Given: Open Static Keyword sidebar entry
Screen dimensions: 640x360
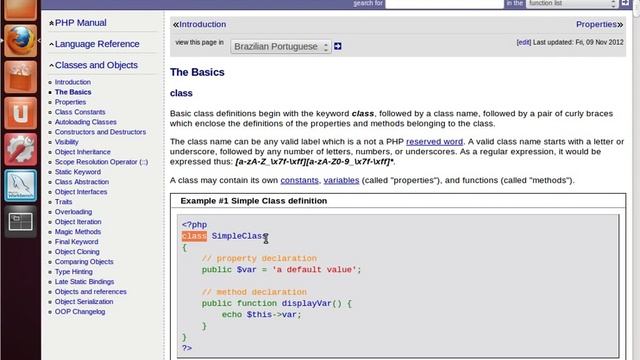Looking at the screenshot, I should click(78, 172).
